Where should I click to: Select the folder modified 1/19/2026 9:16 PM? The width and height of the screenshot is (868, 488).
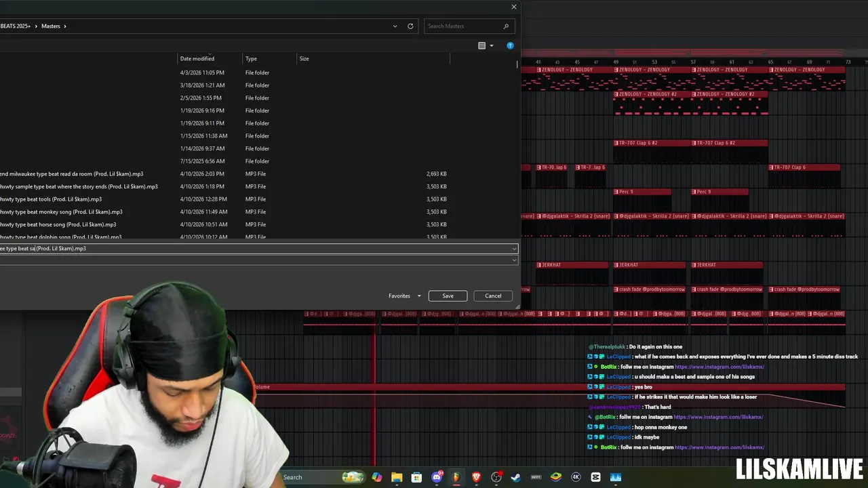[x=224, y=110]
